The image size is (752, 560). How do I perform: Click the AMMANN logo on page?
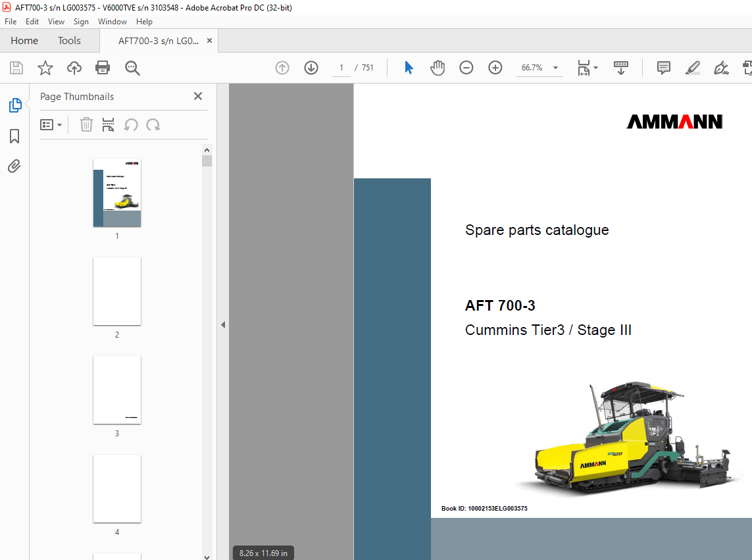(x=675, y=122)
